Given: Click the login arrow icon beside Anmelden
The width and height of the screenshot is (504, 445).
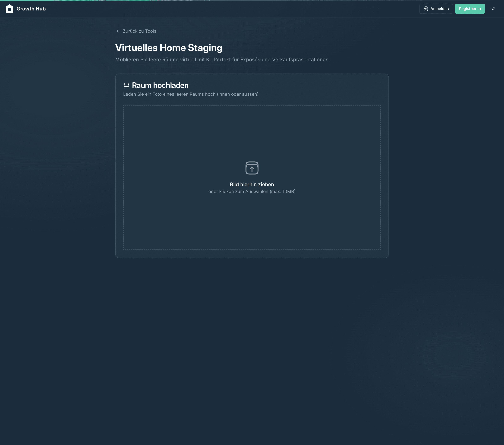Looking at the screenshot, I should point(426,9).
